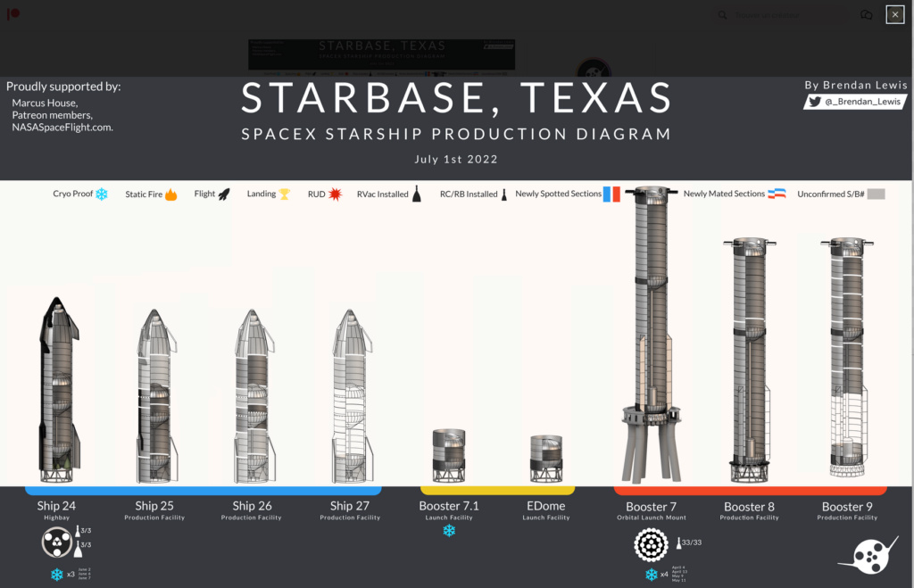Viewport: 914px width, 588px height.
Task: Click the Cryo Proof snowflake legend icon
Action: [x=102, y=194]
